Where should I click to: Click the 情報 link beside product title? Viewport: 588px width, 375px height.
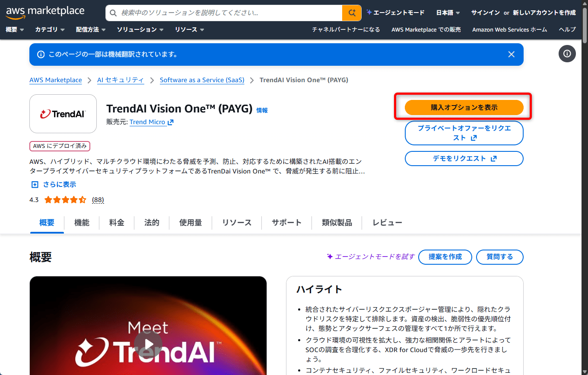pos(262,110)
